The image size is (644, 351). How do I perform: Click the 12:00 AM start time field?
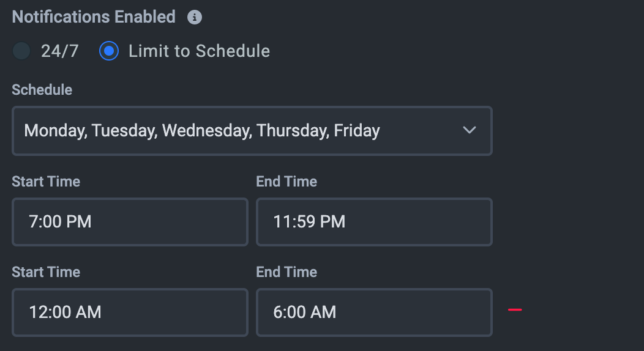click(130, 312)
